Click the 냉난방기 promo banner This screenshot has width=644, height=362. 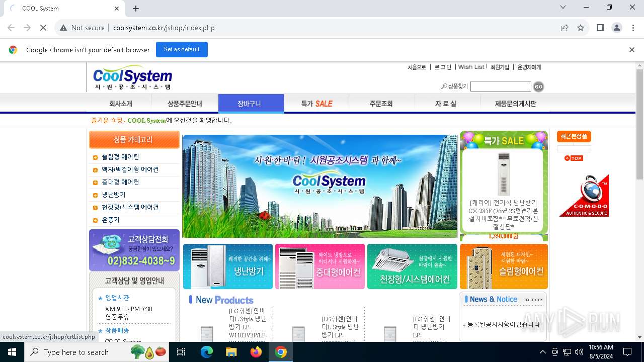pos(228,266)
